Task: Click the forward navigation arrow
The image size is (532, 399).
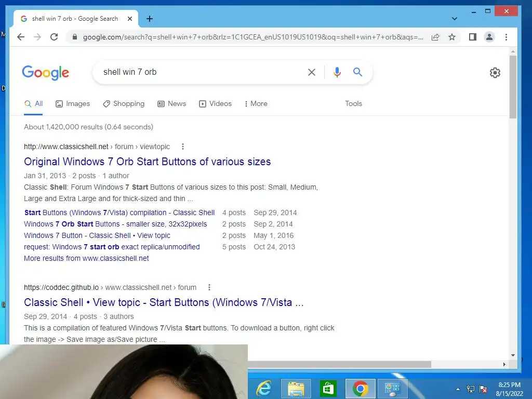Action: click(37, 37)
